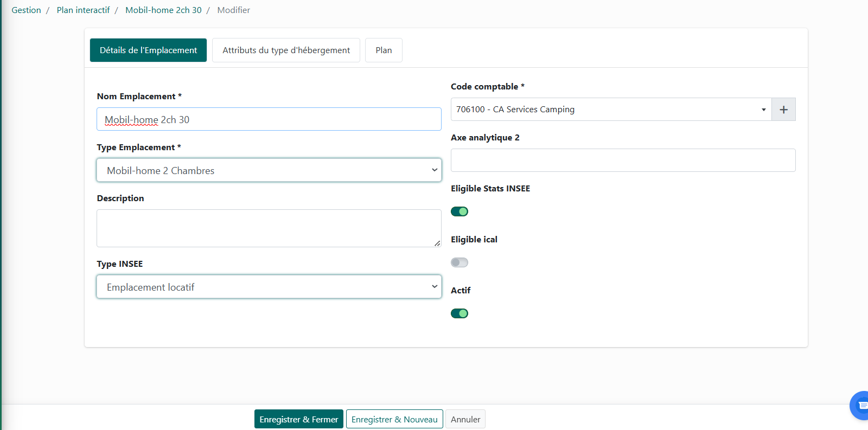Cancel with the Annuler button
The height and width of the screenshot is (430, 868).
465,419
